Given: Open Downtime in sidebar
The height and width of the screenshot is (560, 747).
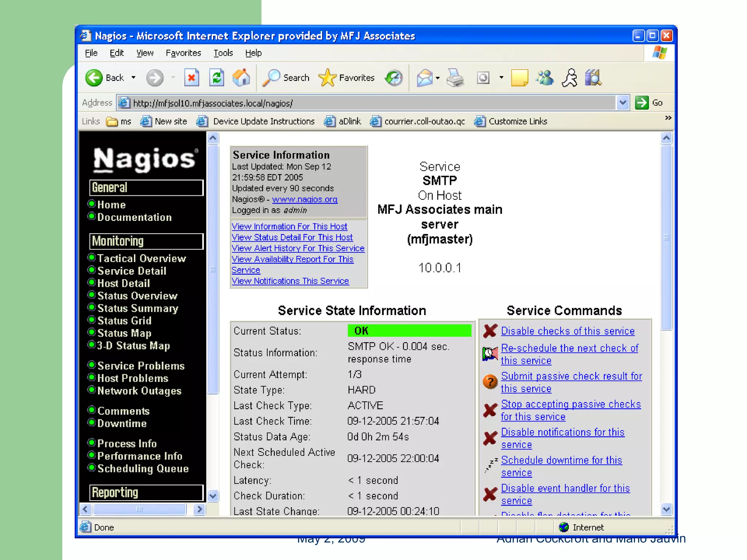Looking at the screenshot, I should [x=122, y=423].
